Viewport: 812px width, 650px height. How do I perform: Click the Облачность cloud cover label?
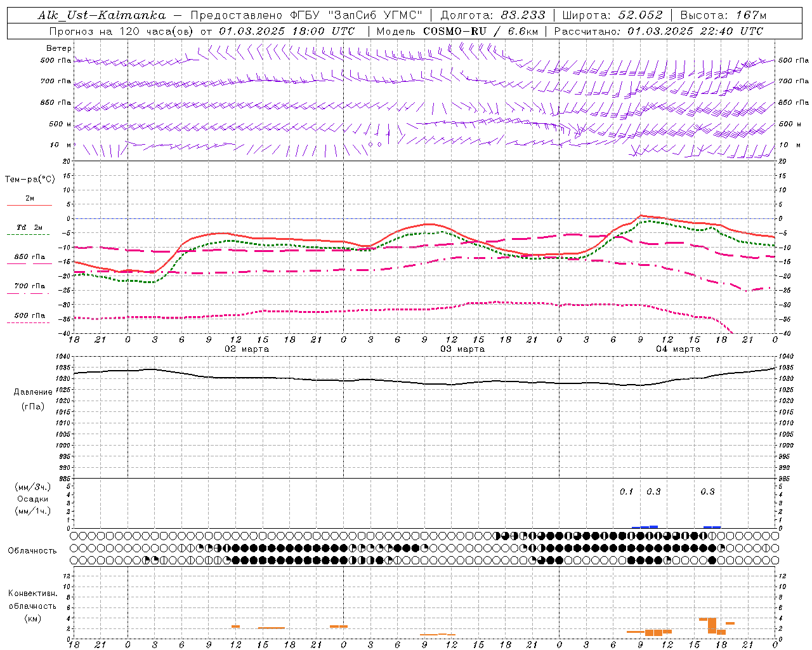click(x=32, y=550)
